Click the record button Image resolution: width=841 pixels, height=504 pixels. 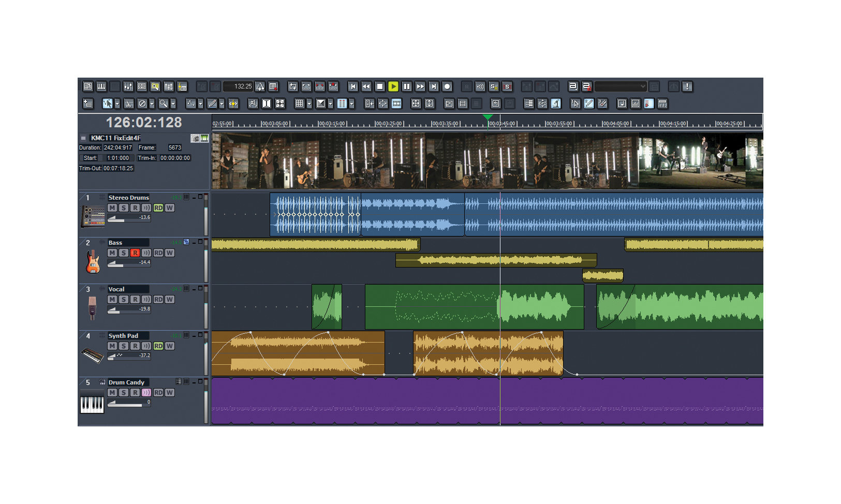click(x=447, y=86)
